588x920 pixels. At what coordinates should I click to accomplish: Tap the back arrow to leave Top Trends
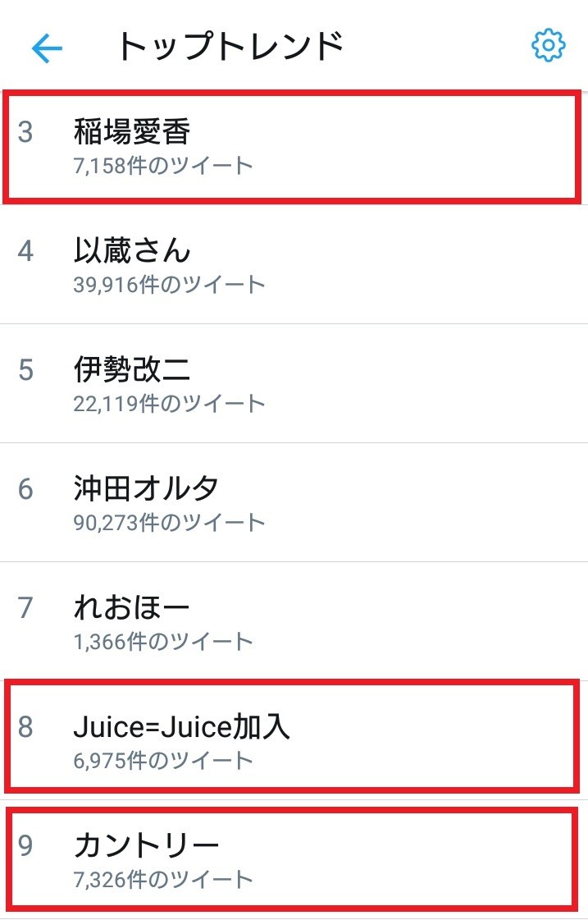point(47,48)
